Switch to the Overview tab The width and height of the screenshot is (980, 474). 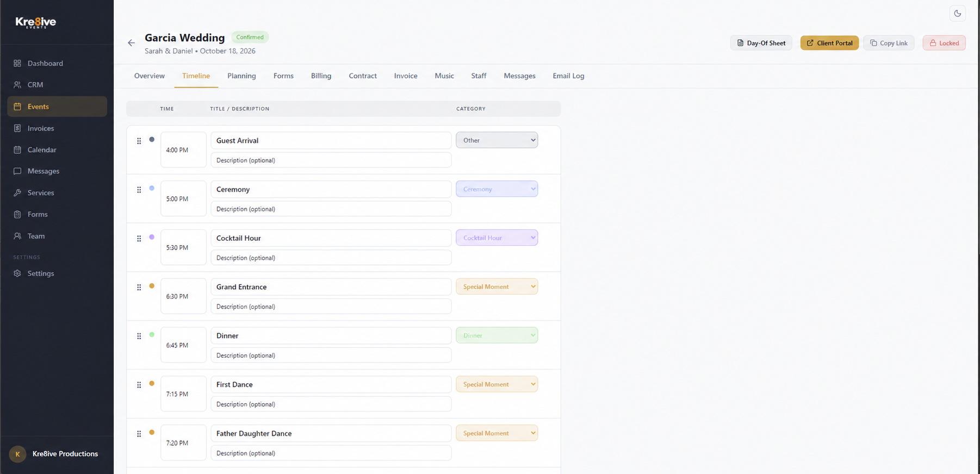[150, 76]
